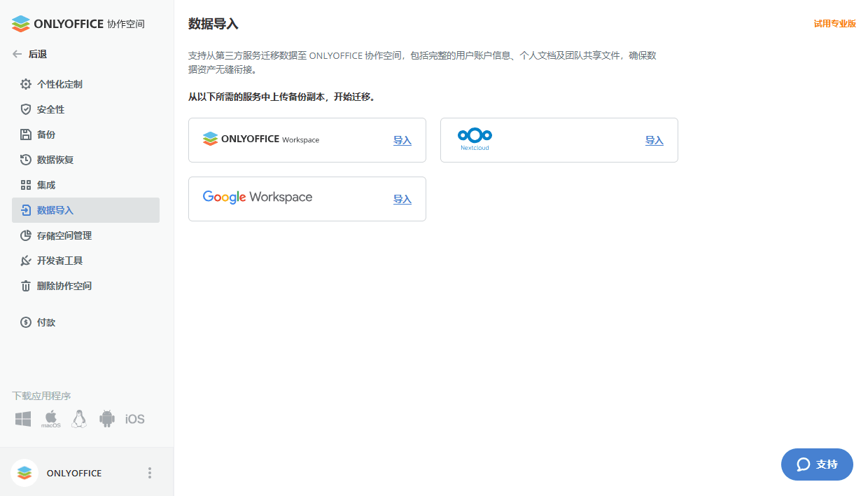Download the iOS app
This screenshot has height=496, width=868.
pos(135,419)
